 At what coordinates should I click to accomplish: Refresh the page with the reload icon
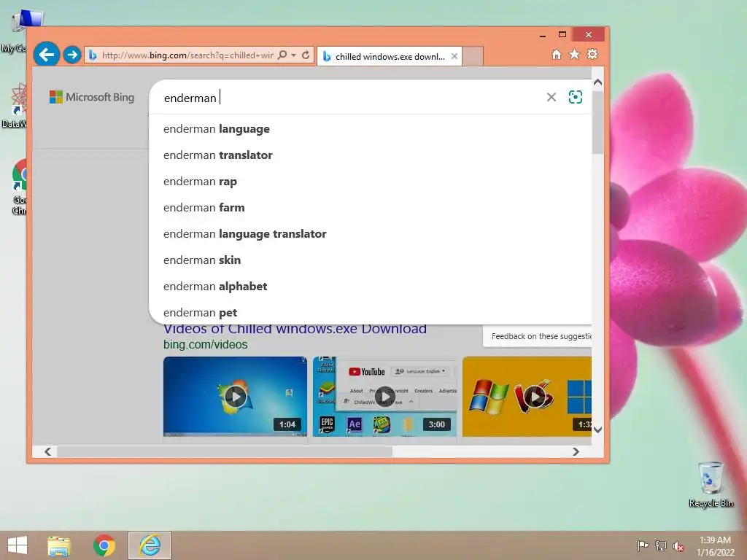306,55
